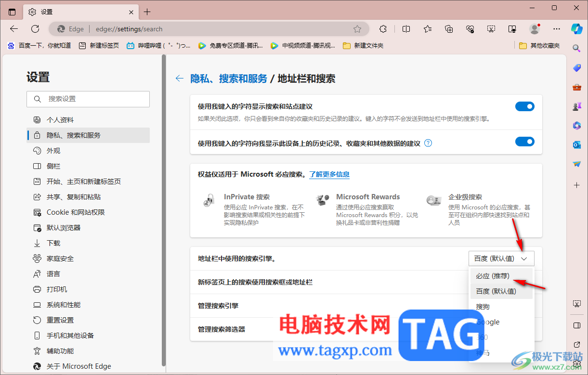The image size is (588, 375).
Task: Open sidebar Tools briefcase icon
Action: (x=576, y=87)
